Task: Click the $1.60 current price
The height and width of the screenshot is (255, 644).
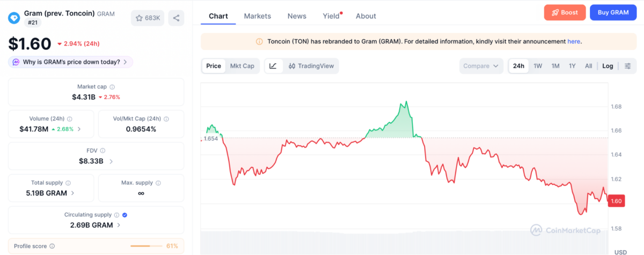Action: [x=30, y=43]
